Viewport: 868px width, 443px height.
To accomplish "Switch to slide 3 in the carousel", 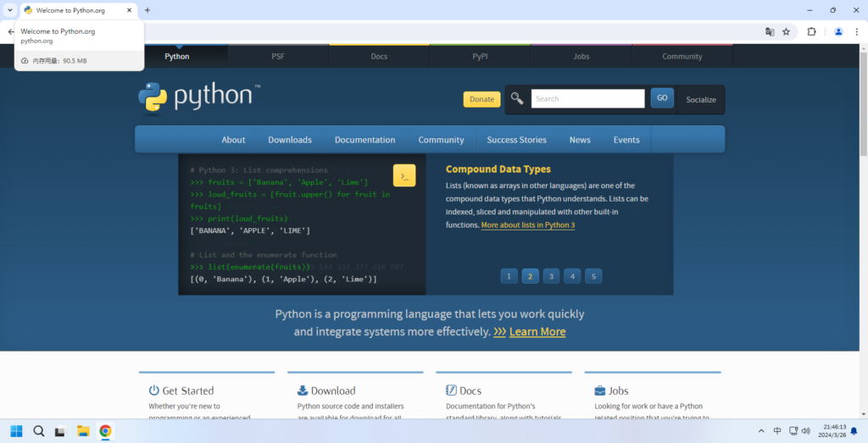I will (x=551, y=276).
